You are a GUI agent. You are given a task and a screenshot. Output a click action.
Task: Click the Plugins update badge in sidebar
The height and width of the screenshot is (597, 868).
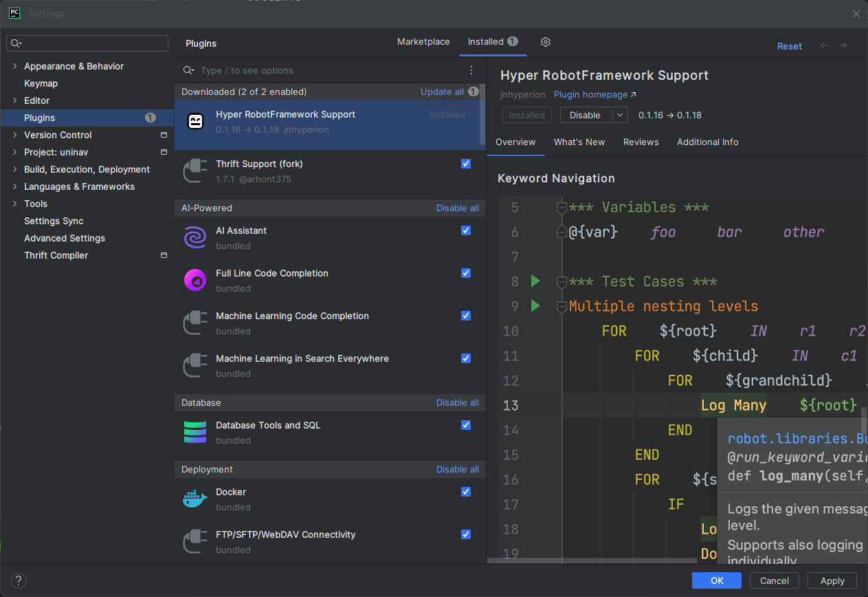(x=151, y=118)
